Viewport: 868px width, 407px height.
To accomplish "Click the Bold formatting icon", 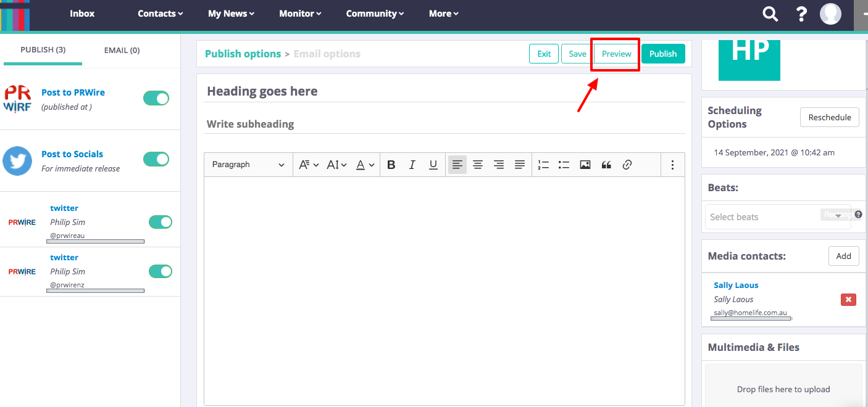I will pos(391,165).
